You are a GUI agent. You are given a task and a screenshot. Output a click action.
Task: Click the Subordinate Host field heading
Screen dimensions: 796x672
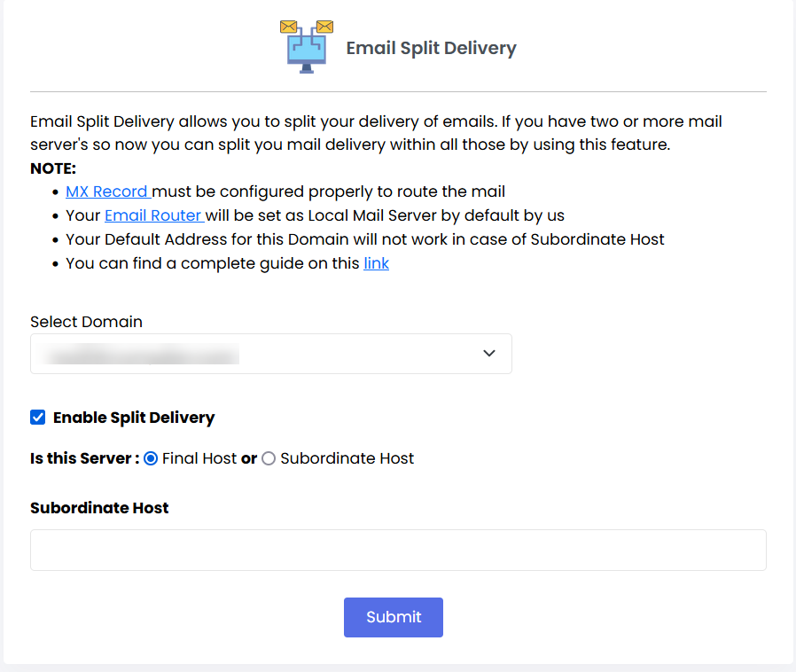[99, 508]
